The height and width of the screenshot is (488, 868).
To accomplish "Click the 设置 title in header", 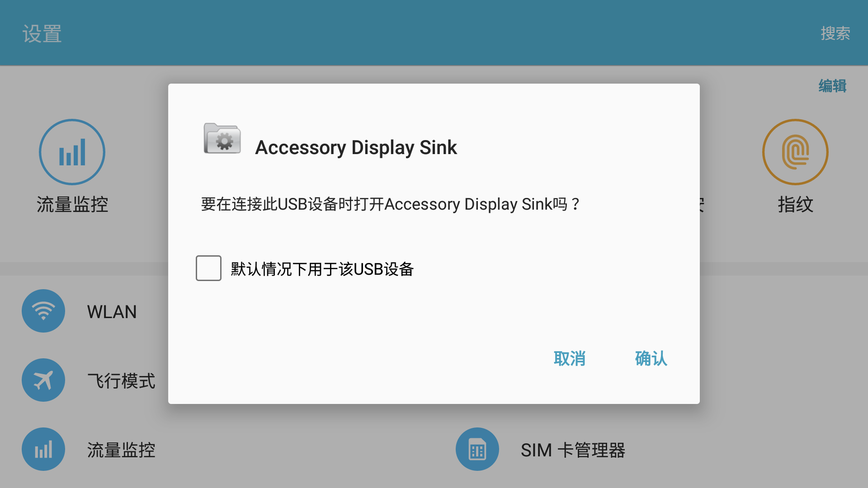I will [42, 34].
